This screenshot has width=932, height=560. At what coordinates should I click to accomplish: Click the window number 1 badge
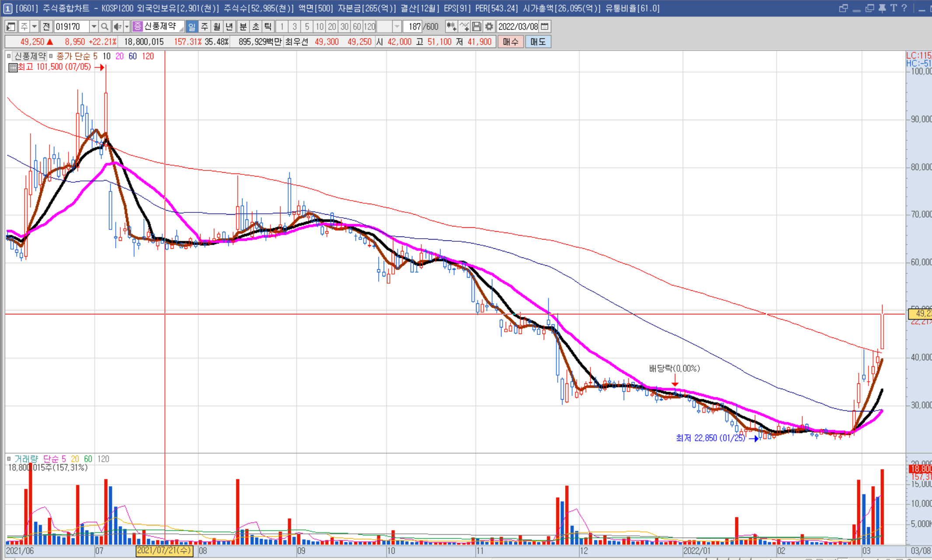click(8, 8)
